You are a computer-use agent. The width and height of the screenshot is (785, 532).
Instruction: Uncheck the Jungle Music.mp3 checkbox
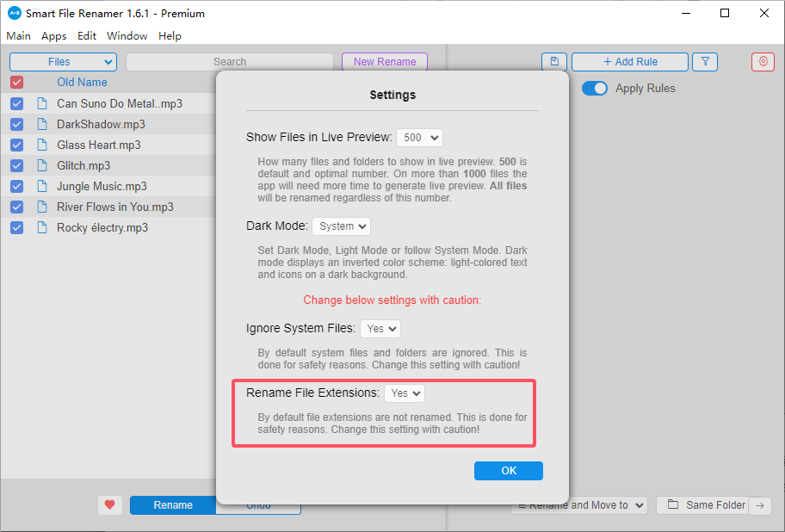click(16, 186)
